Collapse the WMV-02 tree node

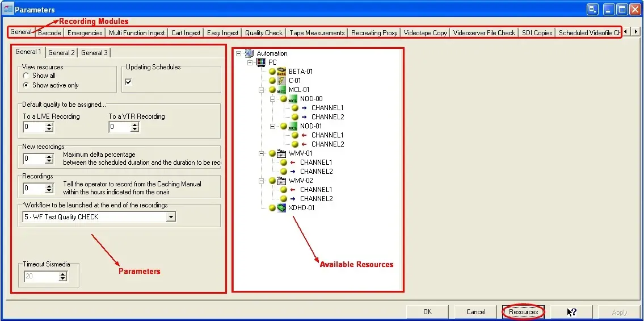point(262,181)
